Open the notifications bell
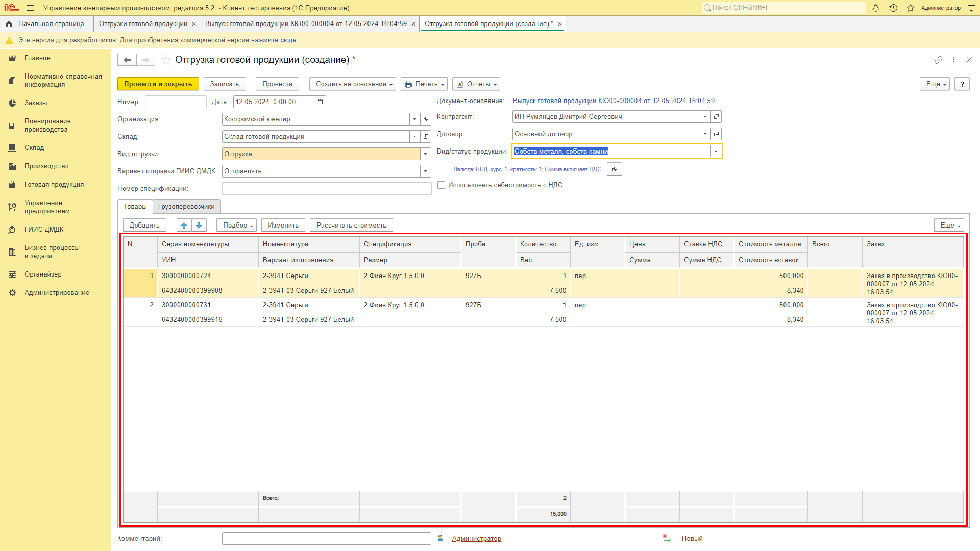The height and width of the screenshot is (551, 980). (876, 8)
